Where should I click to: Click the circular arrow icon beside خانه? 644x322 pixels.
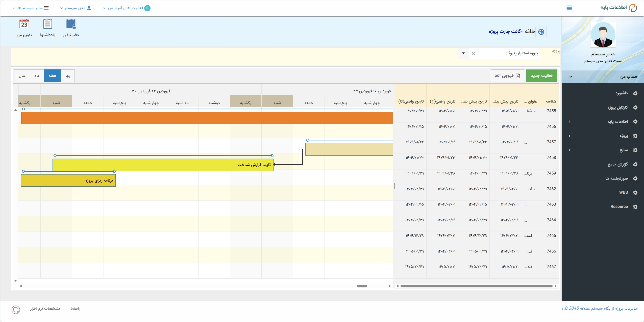coord(541,32)
